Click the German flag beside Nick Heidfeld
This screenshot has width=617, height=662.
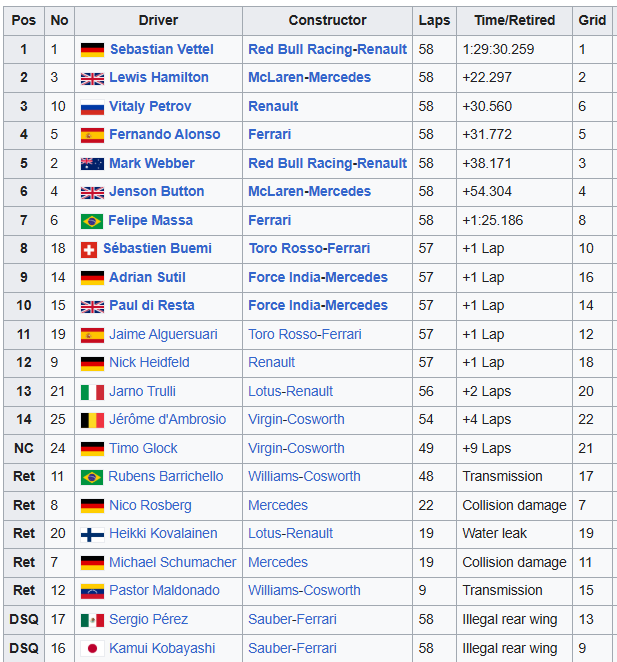click(92, 364)
